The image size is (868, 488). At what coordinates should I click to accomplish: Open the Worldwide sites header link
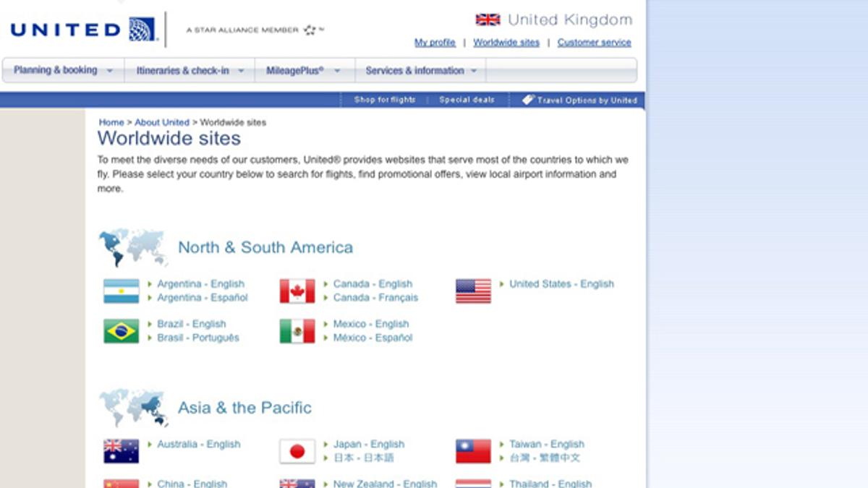pyautogui.click(x=506, y=43)
